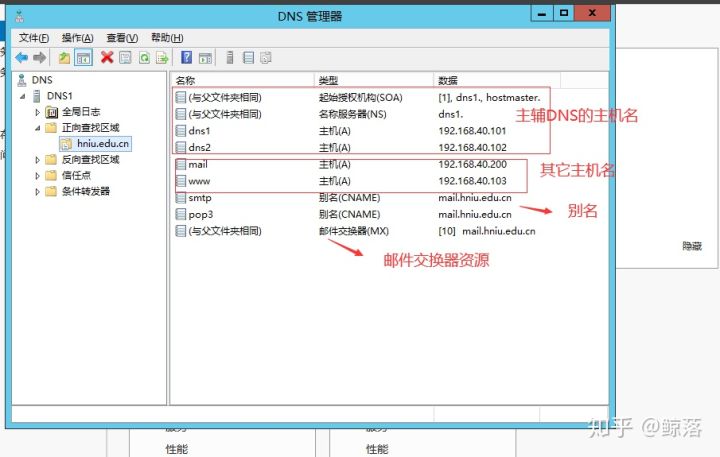720x457 pixels.
Task: Sort by the 类型 column header
Action: pyautogui.click(x=374, y=80)
